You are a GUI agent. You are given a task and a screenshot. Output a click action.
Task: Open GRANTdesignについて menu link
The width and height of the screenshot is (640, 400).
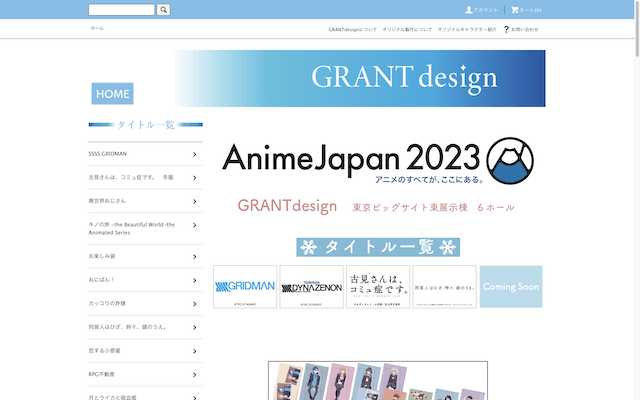tap(352, 29)
